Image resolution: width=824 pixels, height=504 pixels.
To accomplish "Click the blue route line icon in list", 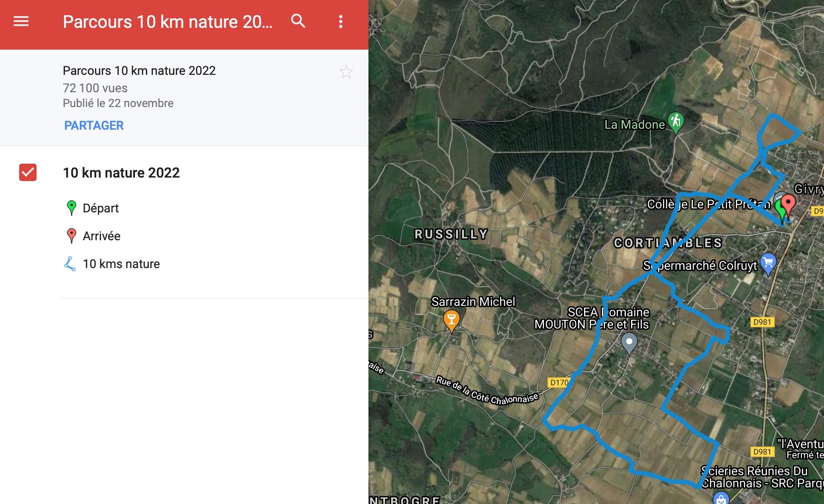I will pos(70,264).
